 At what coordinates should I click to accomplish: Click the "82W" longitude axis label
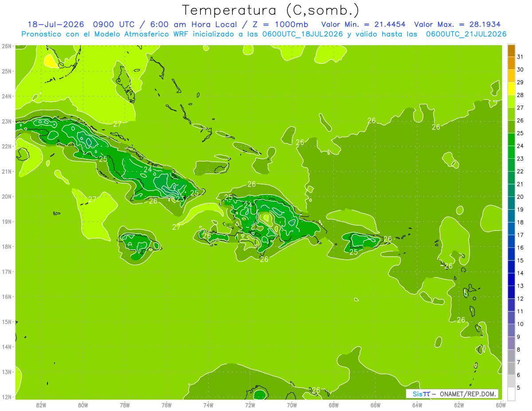(41, 405)
